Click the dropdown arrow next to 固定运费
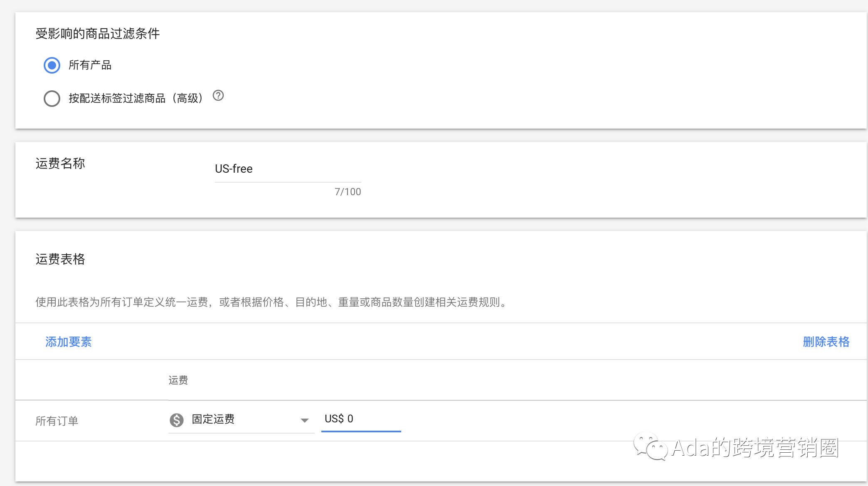This screenshot has width=868, height=486. (x=305, y=420)
